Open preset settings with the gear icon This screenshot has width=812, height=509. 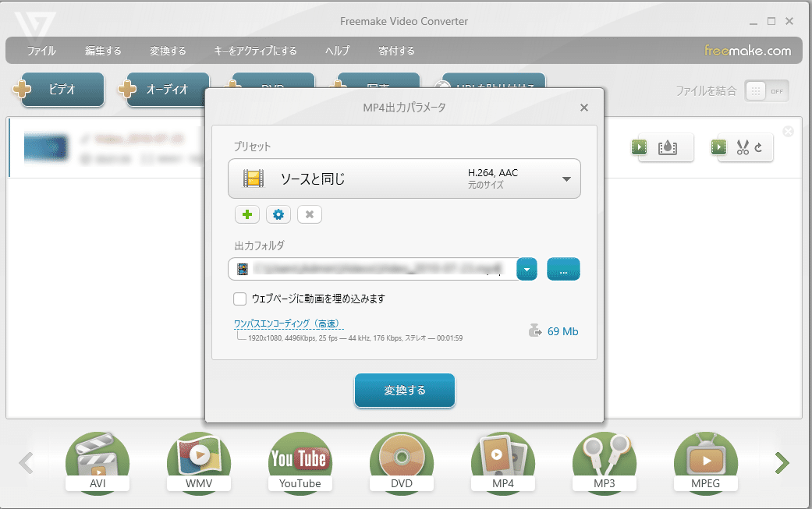(278, 214)
